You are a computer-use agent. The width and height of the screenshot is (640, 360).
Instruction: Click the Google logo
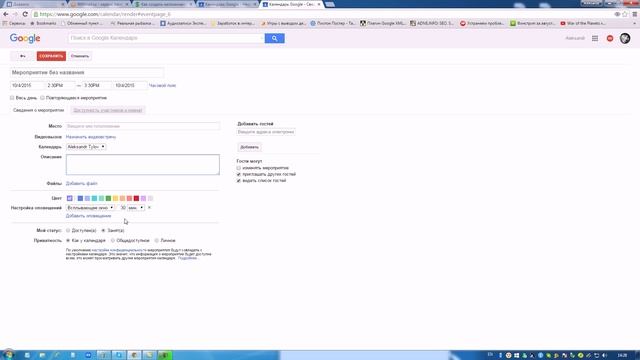(x=25, y=38)
